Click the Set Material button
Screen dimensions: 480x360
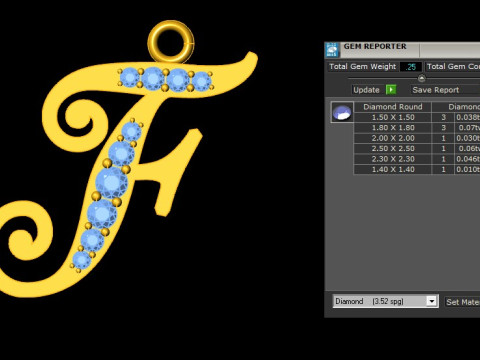pyautogui.click(x=463, y=302)
